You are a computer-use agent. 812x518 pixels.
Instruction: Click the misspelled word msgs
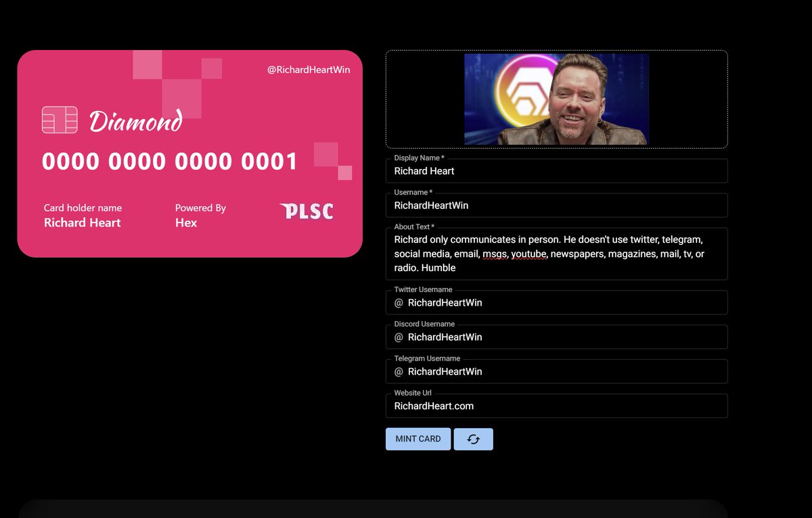coord(494,254)
